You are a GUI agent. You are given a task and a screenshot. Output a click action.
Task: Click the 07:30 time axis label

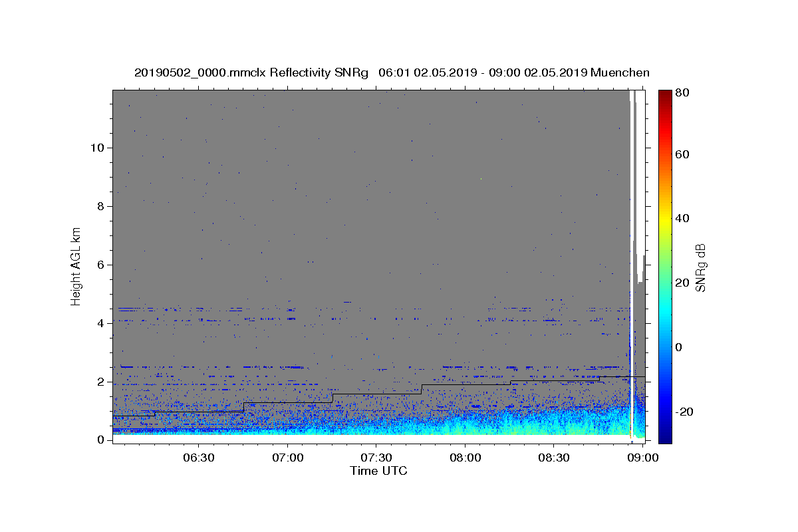pyautogui.click(x=376, y=458)
